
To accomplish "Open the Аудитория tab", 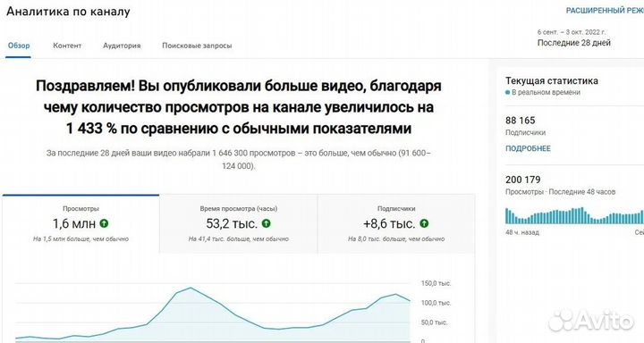I will tap(122, 46).
